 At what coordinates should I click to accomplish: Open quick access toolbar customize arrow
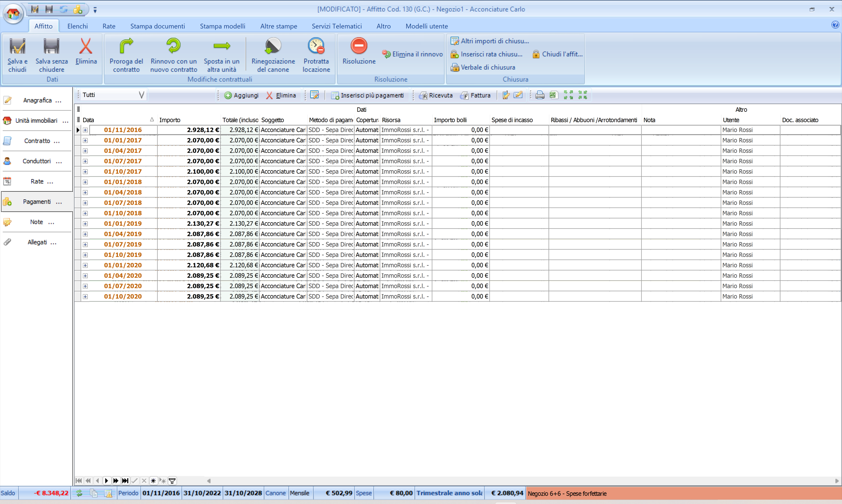click(x=95, y=10)
